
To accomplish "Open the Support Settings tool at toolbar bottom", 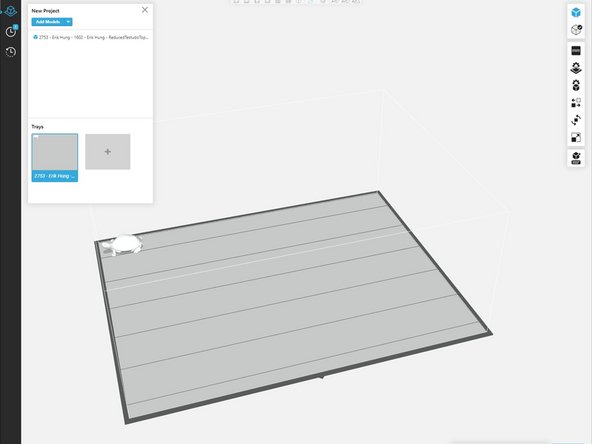I will pos(575,158).
